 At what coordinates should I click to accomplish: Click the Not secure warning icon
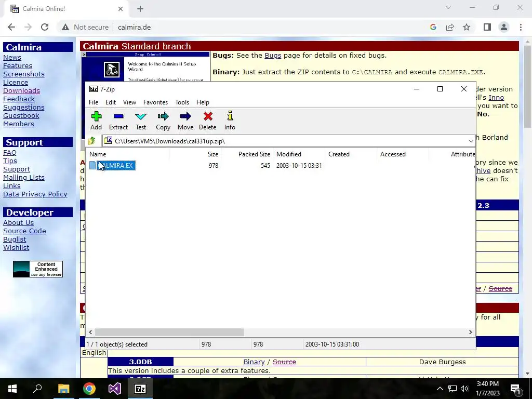[x=65, y=27]
